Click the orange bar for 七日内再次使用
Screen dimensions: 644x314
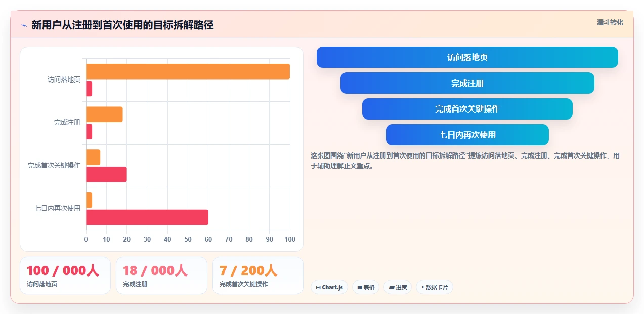point(89,200)
